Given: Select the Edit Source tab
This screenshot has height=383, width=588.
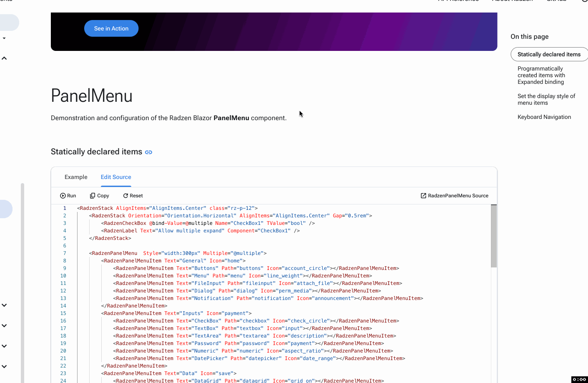Looking at the screenshot, I should [x=116, y=177].
